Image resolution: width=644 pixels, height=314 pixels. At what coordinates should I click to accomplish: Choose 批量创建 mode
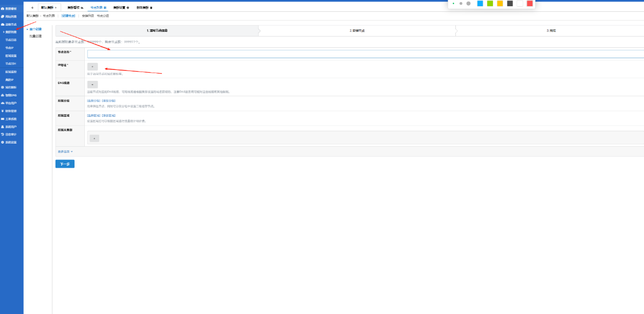(35, 36)
